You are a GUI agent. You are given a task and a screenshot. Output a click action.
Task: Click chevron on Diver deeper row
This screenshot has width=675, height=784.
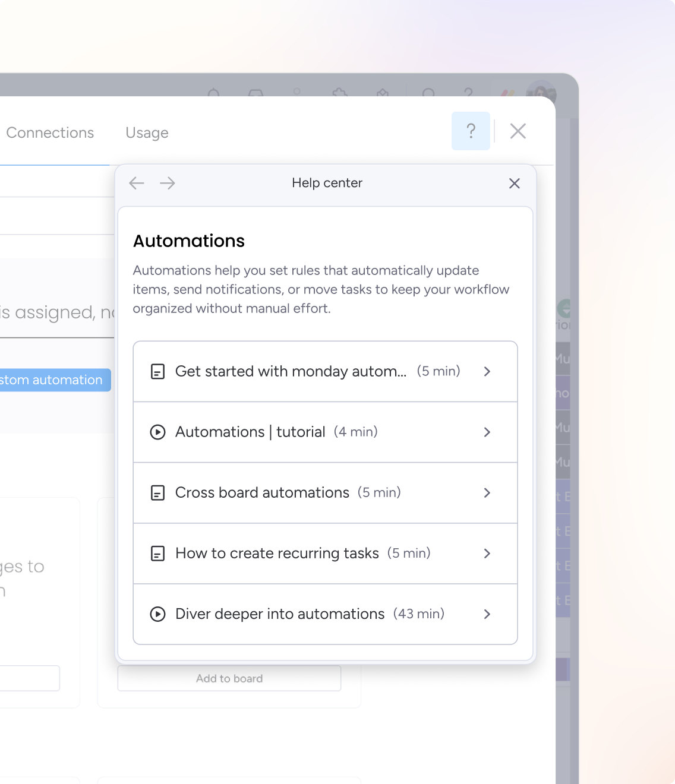pos(487,614)
